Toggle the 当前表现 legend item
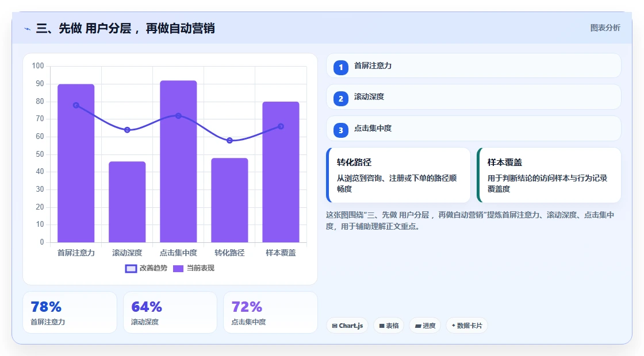The height and width of the screenshot is (356, 644). coord(193,268)
